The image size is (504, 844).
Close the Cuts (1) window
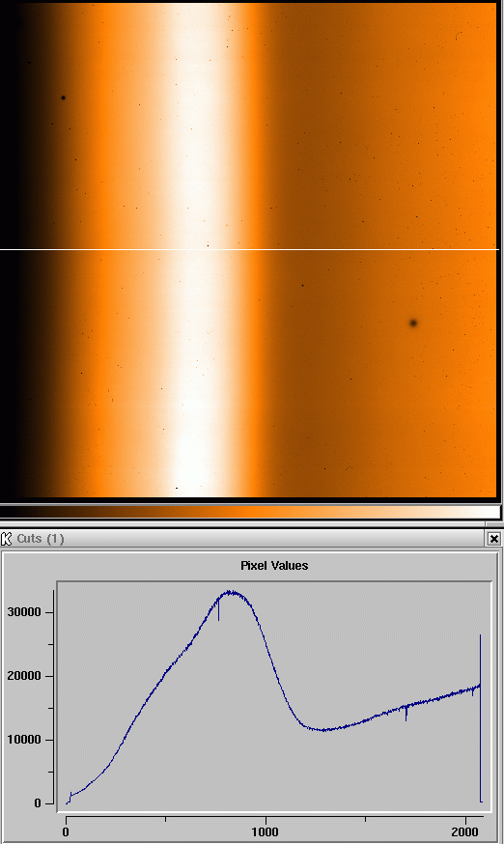[x=493, y=538]
